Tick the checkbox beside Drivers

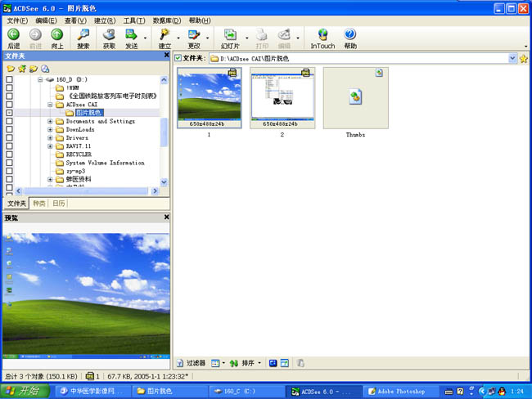10,137
